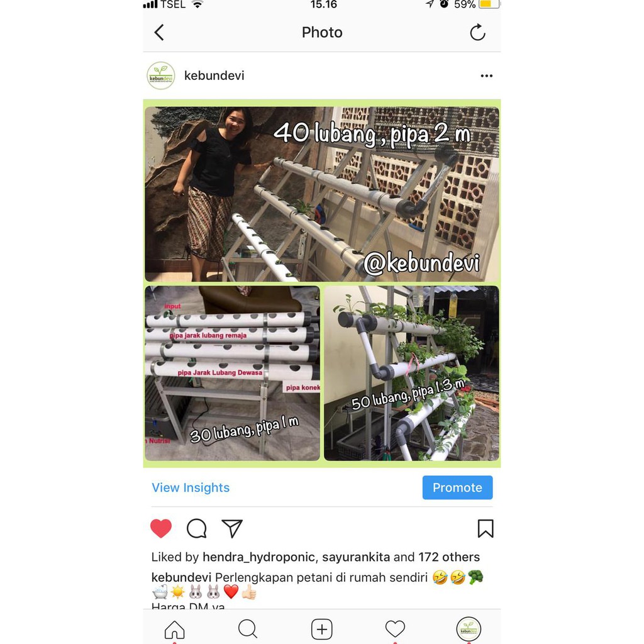
Task: Open kebundevi profile picture at post top
Action: (x=161, y=75)
